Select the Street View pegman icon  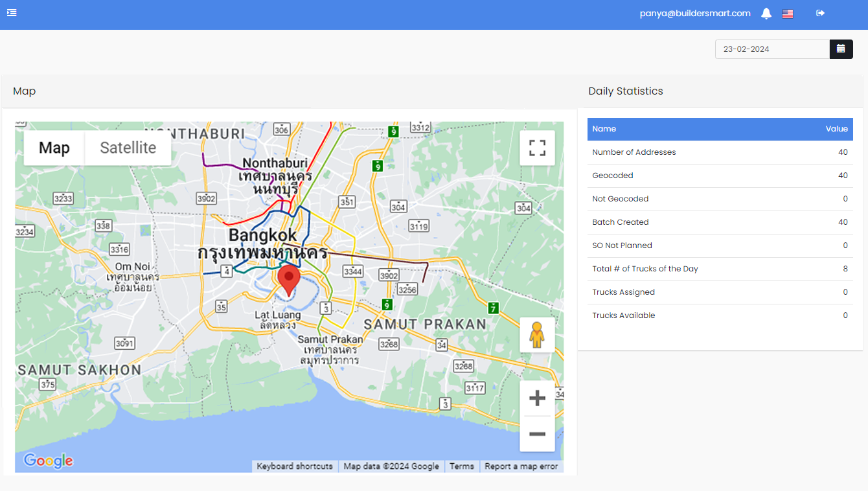coord(536,335)
